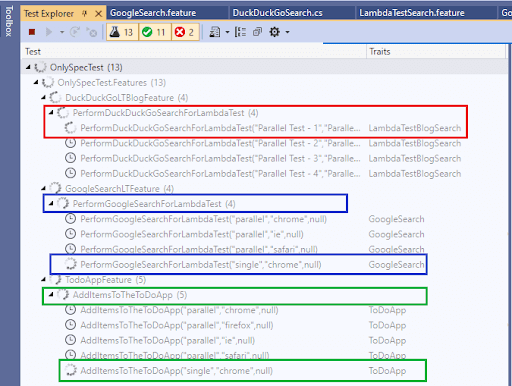Click the Traits column header
The height and width of the screenshot is (386, 512).
436,52
